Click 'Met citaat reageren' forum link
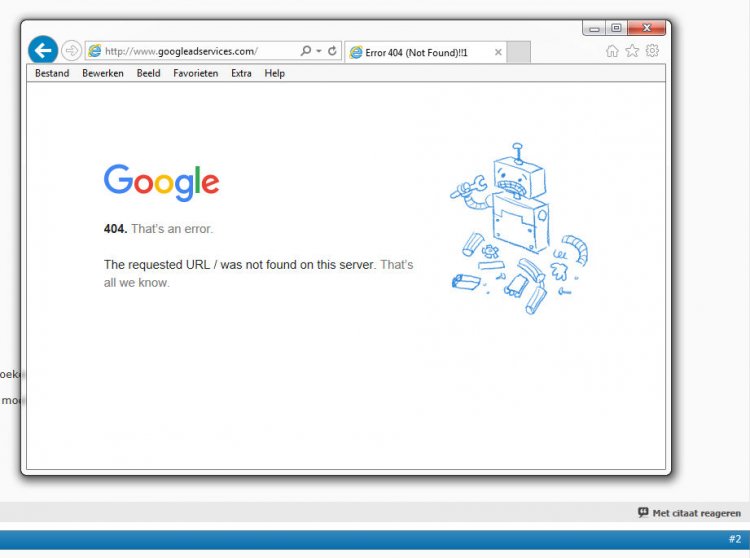Viewport: 750px width, 558px height. 696,513
